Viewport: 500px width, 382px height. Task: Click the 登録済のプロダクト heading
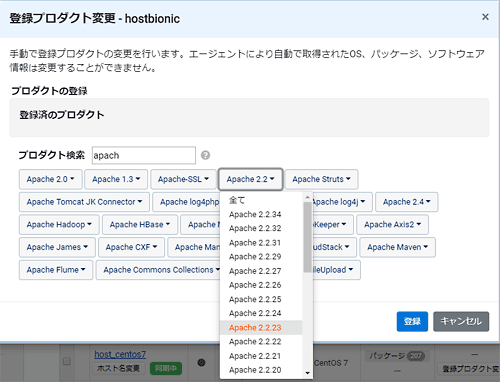(x=62, y=115)
